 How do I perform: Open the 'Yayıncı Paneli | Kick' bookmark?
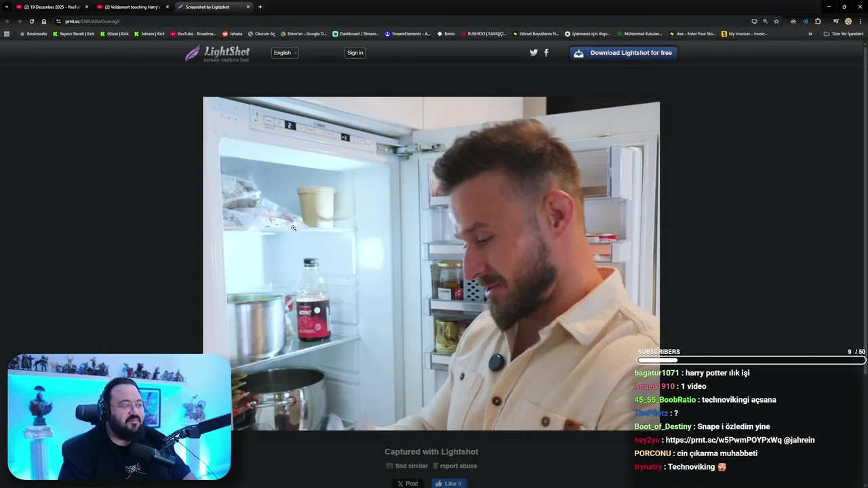point(74,33)
